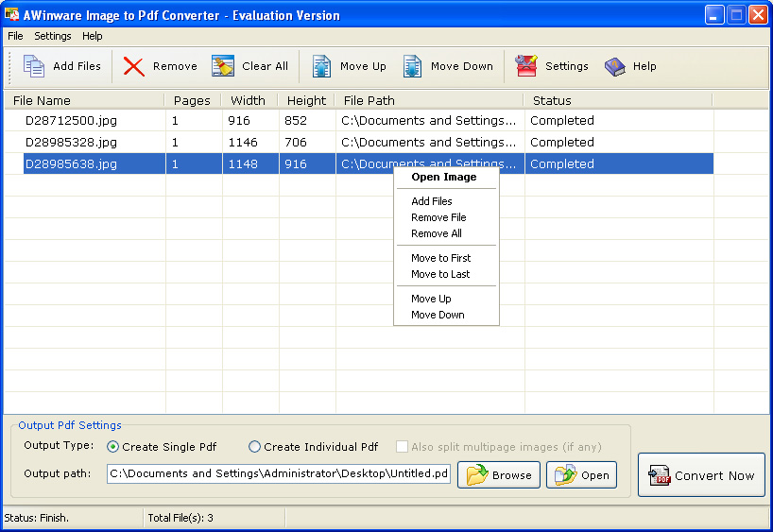Viewport: 773px width, 532px height.
Task: Click the Add Files toolbar icon
Action: 34,66
